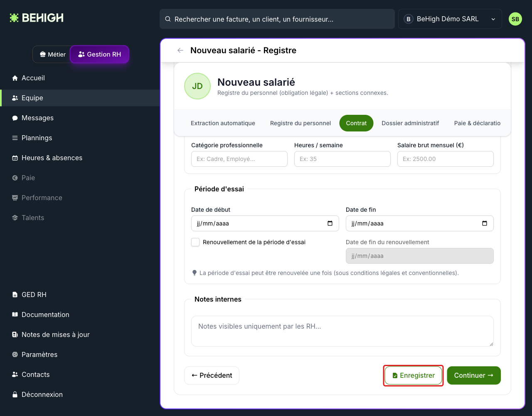Viewport: 532px width, 416px height.
Task: Open the Paie & déclaration tab
Action: click(477, 123)
